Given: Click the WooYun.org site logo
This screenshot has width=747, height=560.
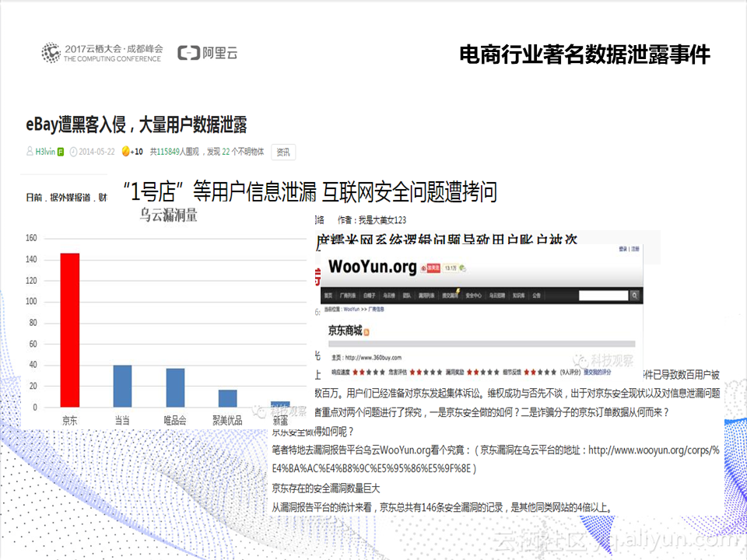Looking at the screenshot, I should click(373, 267).
